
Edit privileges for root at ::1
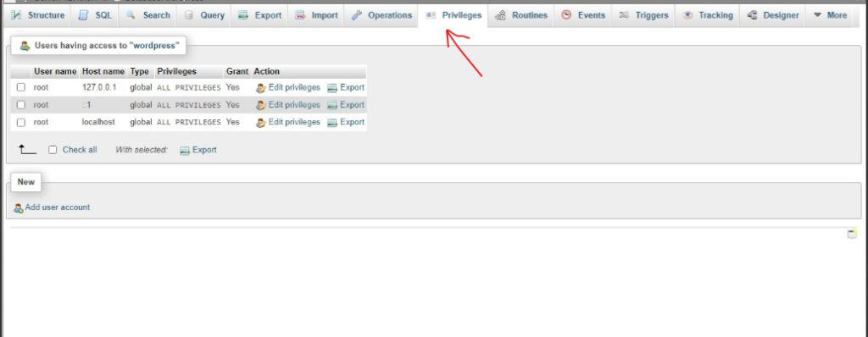click(x=288, y=105)
